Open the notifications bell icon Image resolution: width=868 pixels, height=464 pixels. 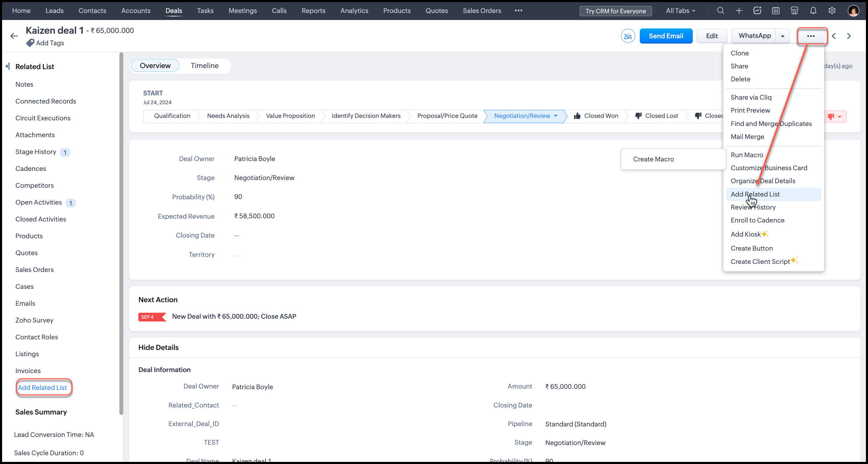813,11
